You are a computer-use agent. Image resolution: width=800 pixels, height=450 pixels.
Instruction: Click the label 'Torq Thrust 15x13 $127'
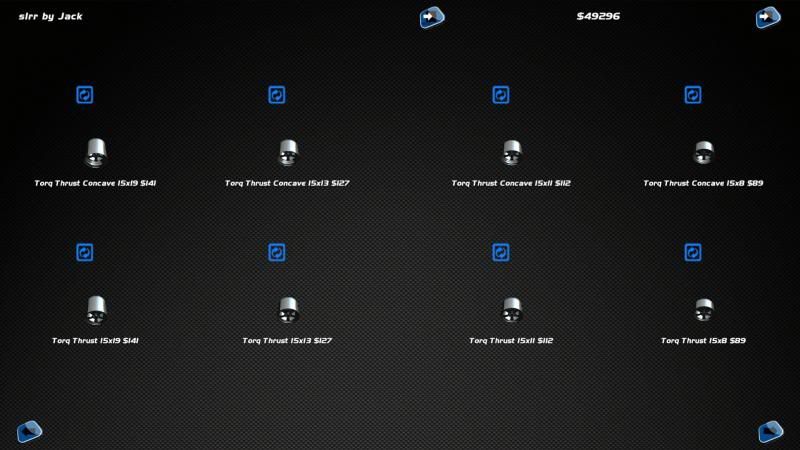click(x=287, y=341)
